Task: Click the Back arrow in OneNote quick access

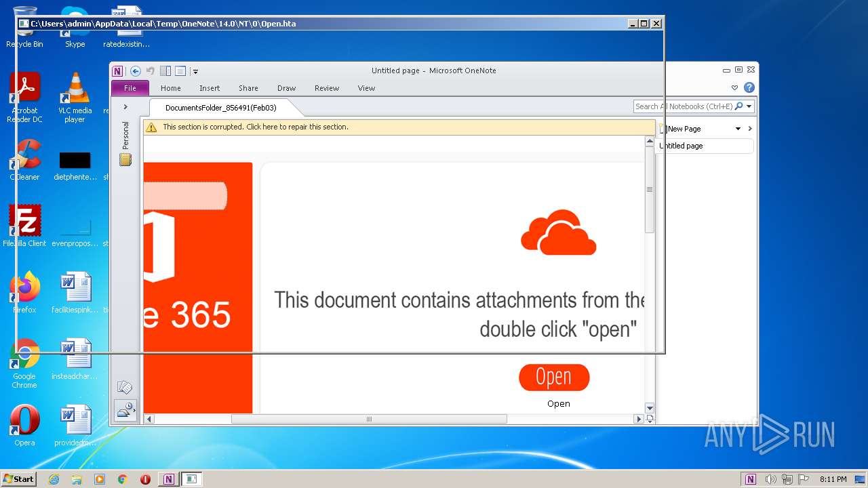Action: [x=136, y=71]
